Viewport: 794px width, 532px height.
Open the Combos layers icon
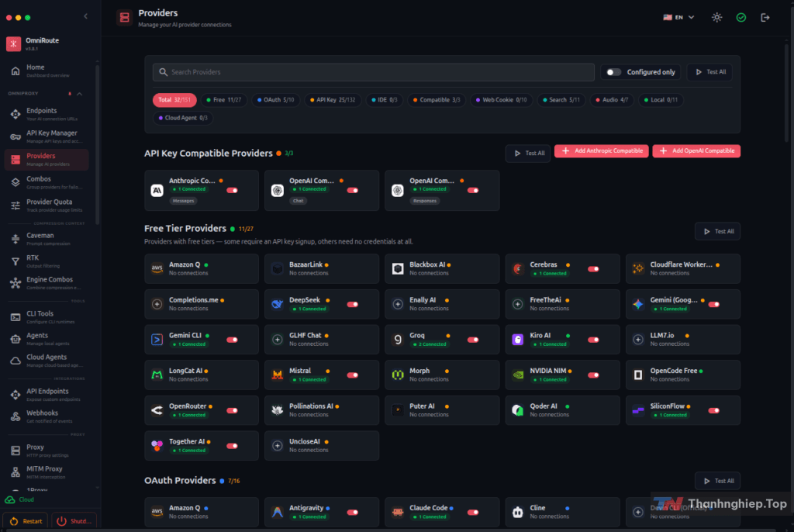(x=16, y=182)
